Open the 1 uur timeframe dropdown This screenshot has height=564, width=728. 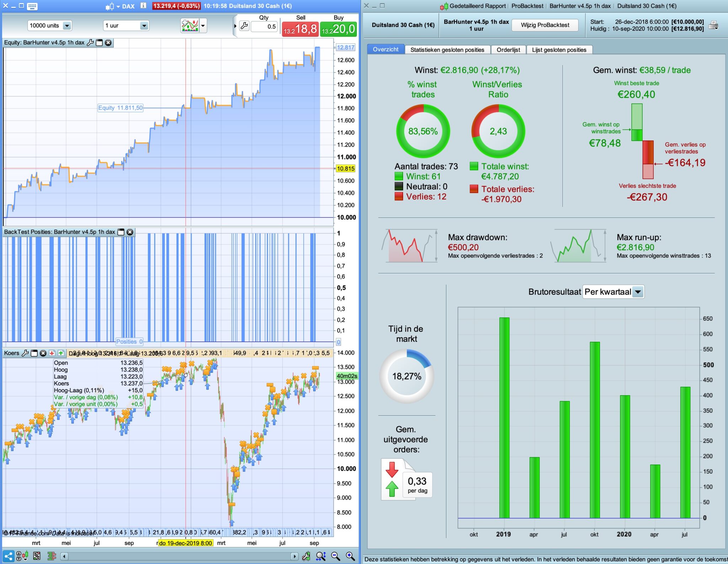pyautogui.click(x=144, y=26)
